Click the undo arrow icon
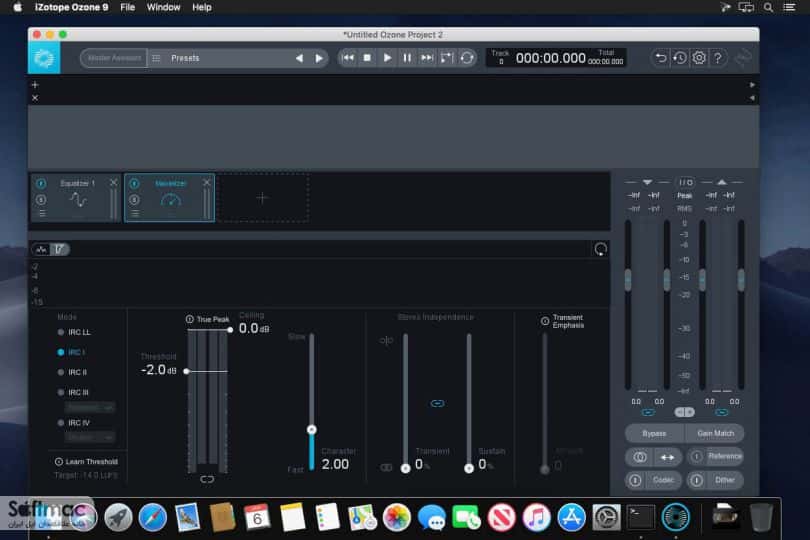The height and width of the screenshot is (540, 810). point(660,58)
